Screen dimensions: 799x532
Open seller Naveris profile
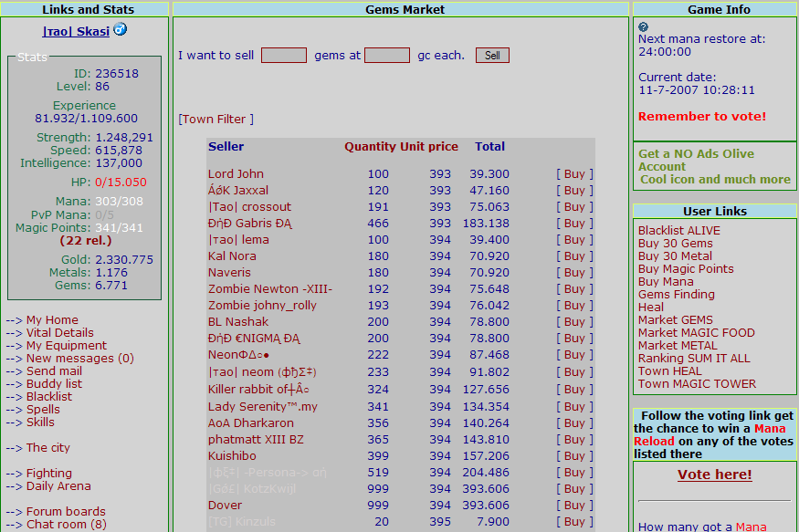point(229,273)
